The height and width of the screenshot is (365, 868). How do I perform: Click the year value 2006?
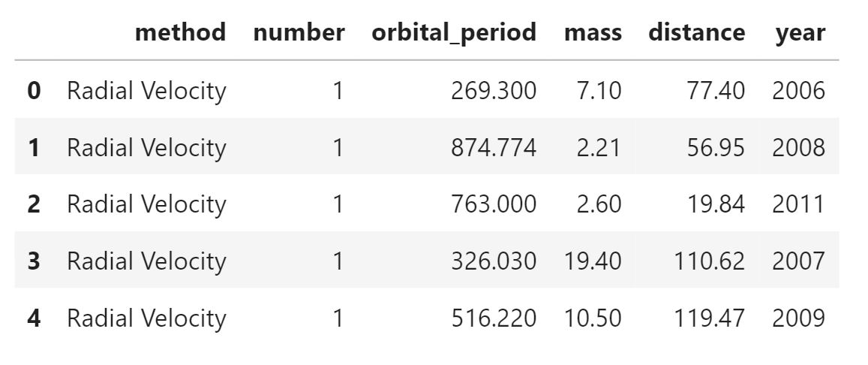click(x=799, y=90)
